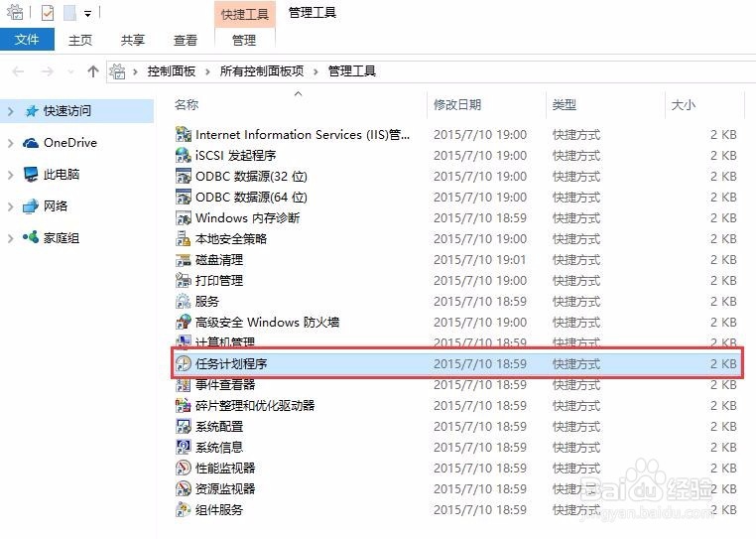Expand the 网络 tree node

point(11,206)
